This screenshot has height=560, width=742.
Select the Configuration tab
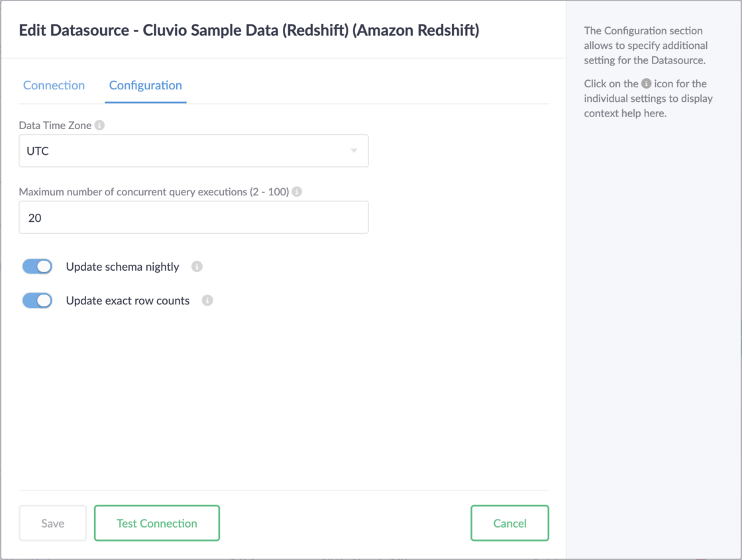(x=145, y=85)
